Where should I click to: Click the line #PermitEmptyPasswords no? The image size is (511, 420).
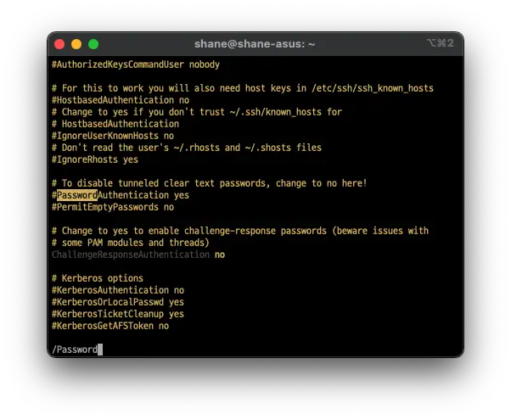click(x=113, y=207)
